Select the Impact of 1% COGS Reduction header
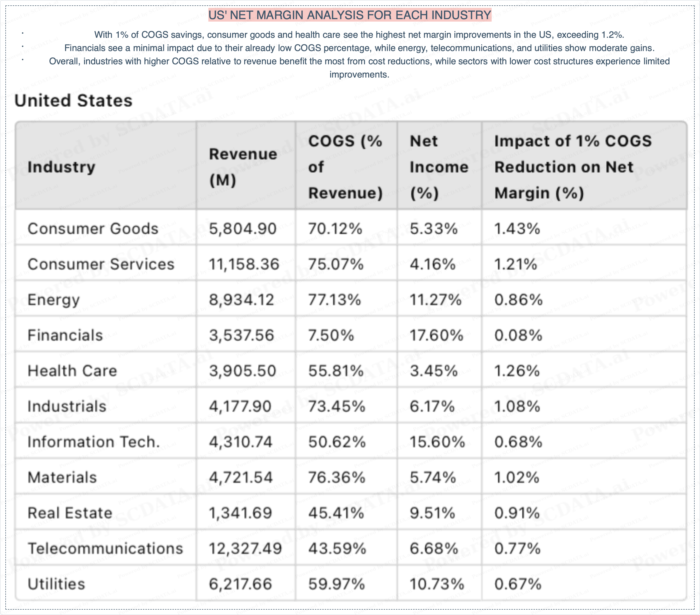The height and width of the screenshot is (615, 700). pos(573,167)
